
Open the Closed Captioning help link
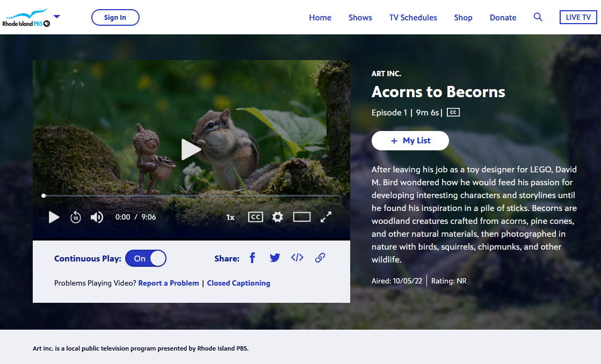(238, 283)
